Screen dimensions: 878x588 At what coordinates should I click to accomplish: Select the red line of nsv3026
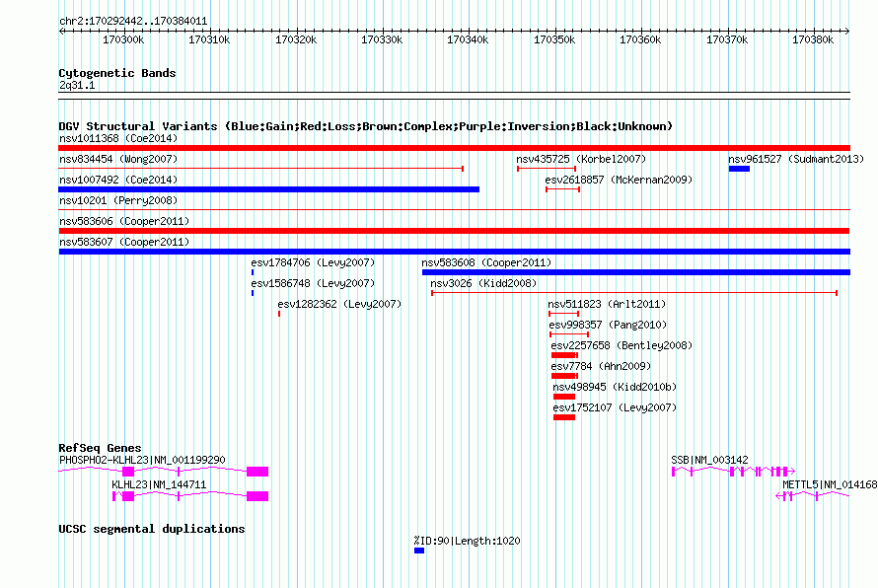[x=634, y=293]
